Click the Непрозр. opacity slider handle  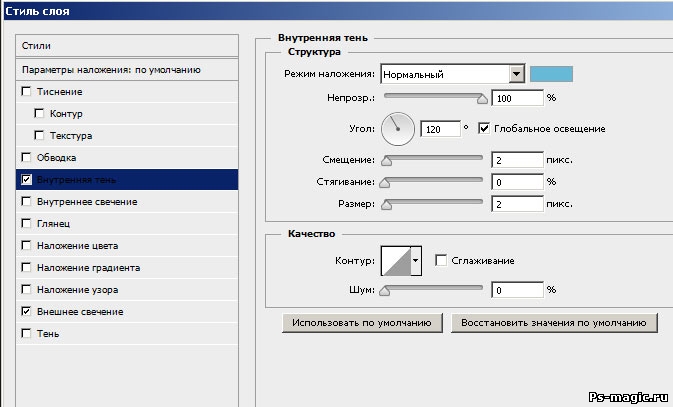tap(482, 99)
